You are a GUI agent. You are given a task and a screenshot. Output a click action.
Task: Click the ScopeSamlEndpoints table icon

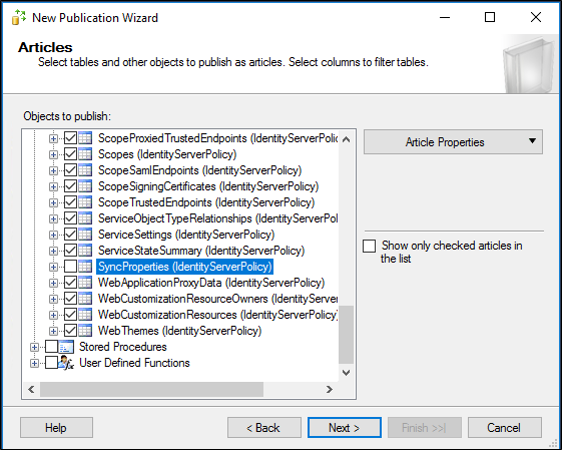[85, 170]
